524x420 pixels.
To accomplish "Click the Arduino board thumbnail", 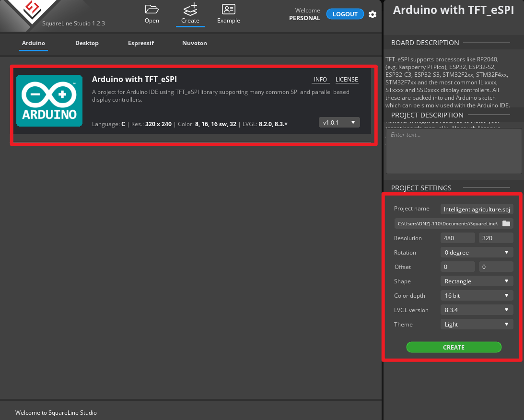I will tap(49, 101).
